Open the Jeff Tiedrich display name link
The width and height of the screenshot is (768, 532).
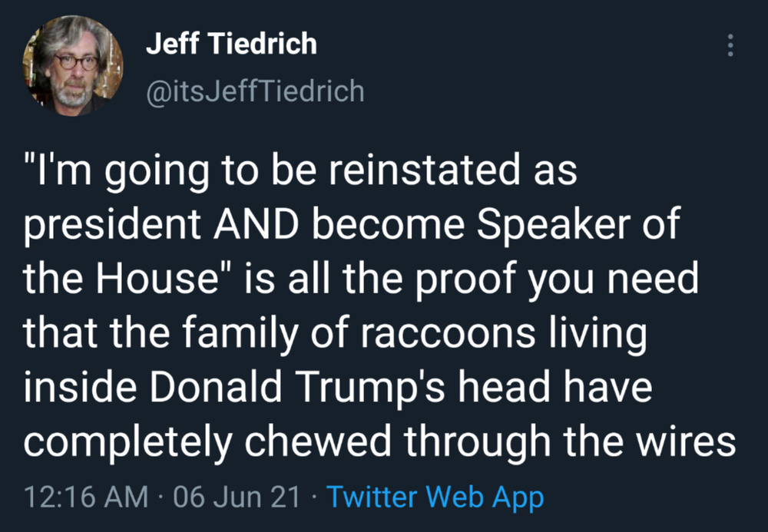click(x=231, y=44)
